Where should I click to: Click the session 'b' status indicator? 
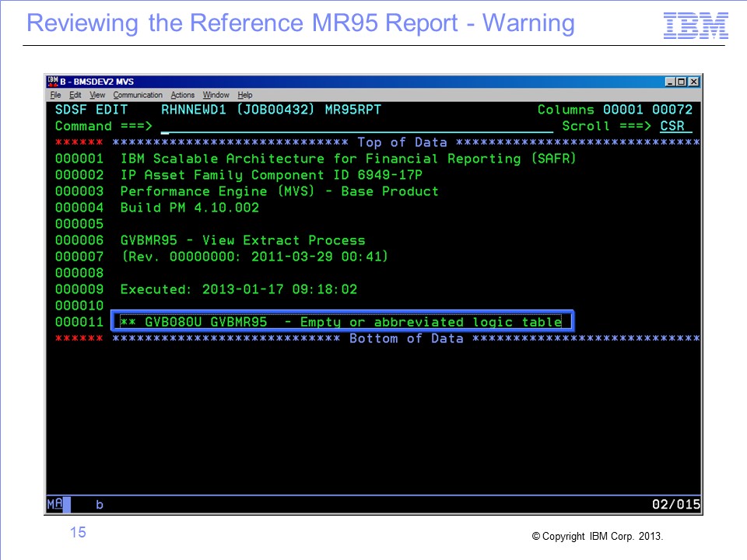[x=99, y=504]
